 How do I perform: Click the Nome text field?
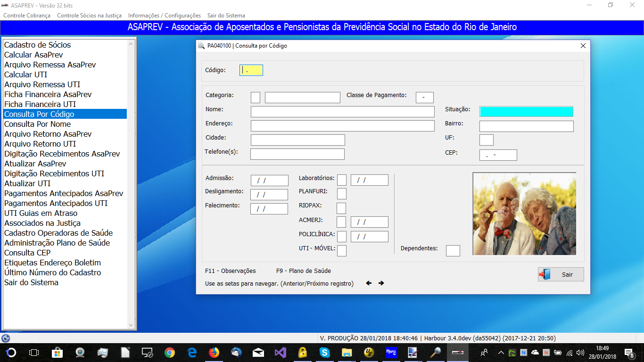tap(342, 112)
